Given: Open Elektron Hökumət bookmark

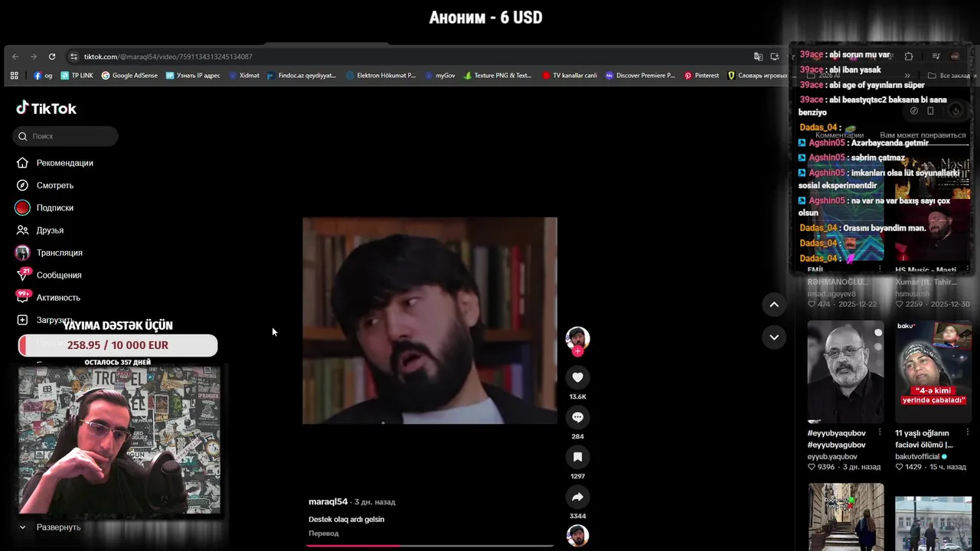Looking at the screenshot, I should coord(381,76).
